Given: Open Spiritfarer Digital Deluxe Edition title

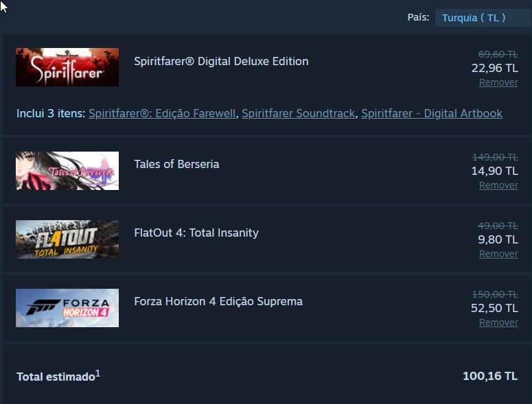Looking at the screenshot, I should (x=221, y=61).
